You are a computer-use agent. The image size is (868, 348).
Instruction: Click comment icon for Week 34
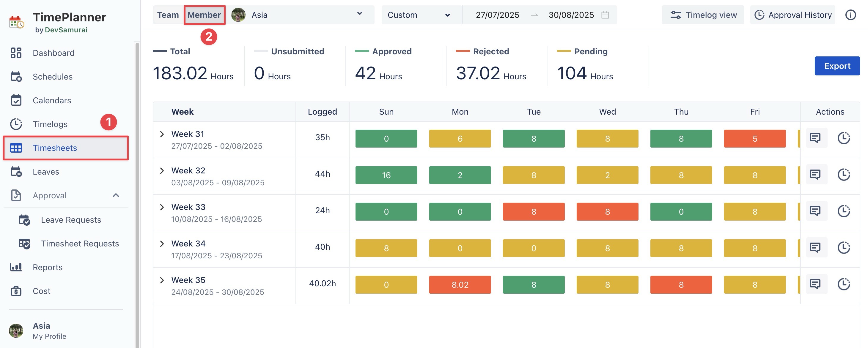click(x=815, y=248)
